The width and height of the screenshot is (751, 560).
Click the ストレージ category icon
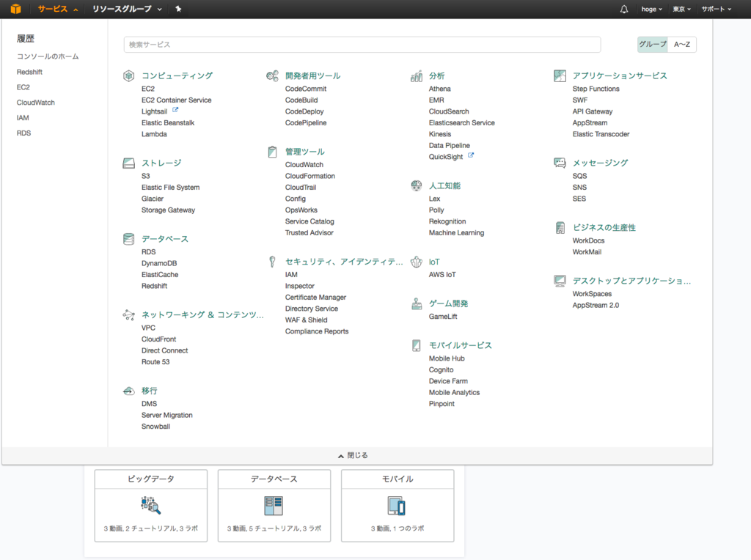pos(128,163)
